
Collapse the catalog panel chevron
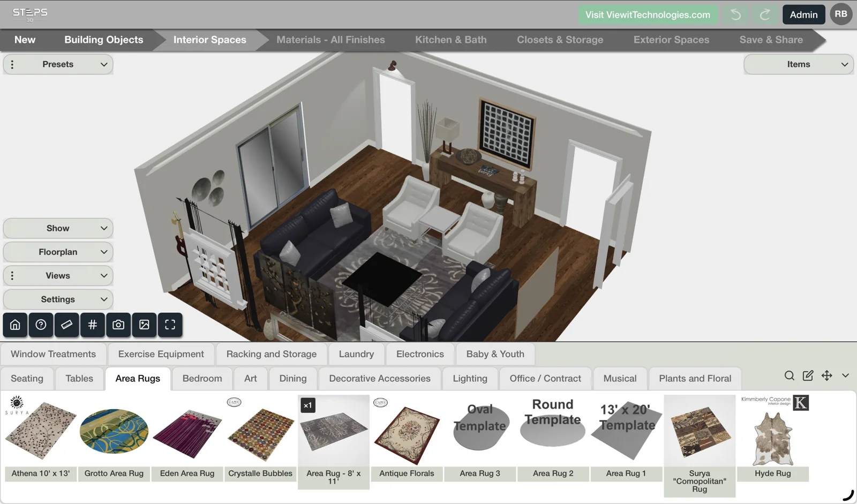point(845,375)
